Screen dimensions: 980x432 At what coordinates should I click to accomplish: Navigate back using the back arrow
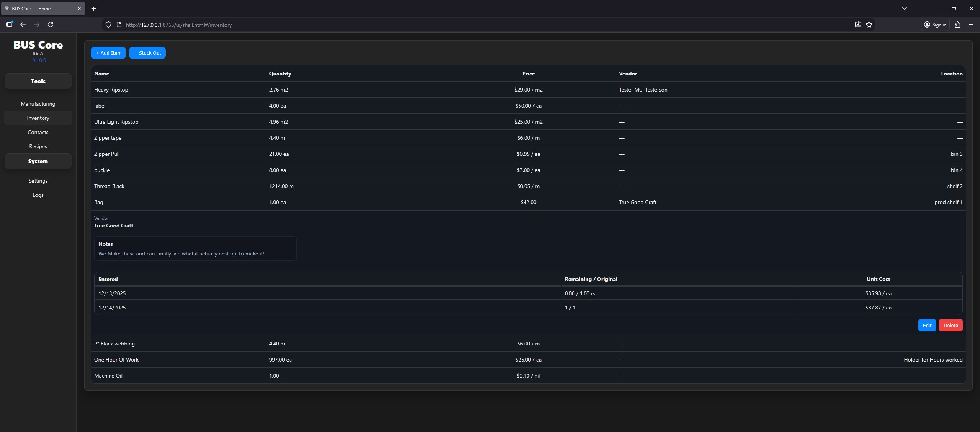(x=23, y=25)
